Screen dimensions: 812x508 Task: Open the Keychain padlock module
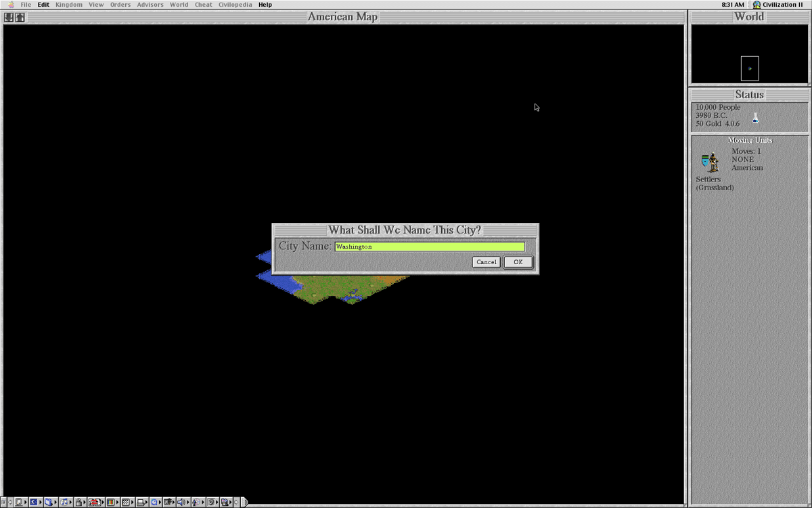tap(81, 502)
